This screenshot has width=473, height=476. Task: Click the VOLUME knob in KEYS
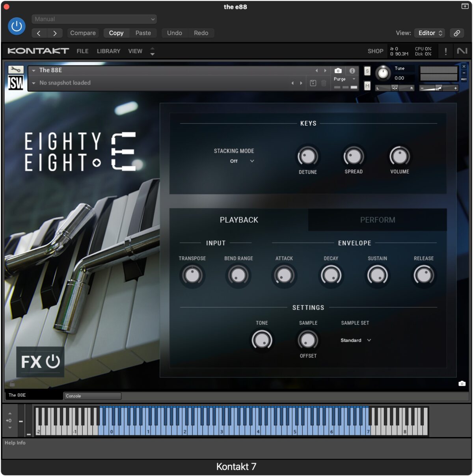click(400, 156)
